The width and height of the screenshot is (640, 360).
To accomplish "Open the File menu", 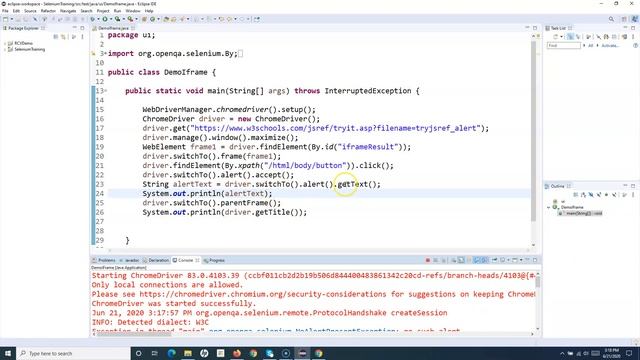I will tap(5, 11).
